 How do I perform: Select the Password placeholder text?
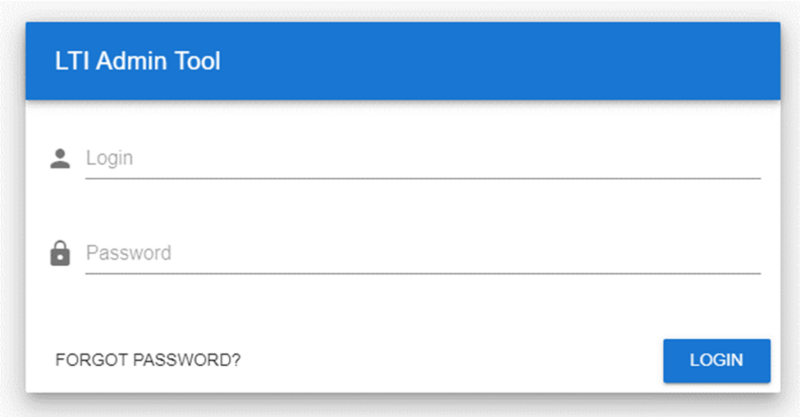[x=128, y=253]
